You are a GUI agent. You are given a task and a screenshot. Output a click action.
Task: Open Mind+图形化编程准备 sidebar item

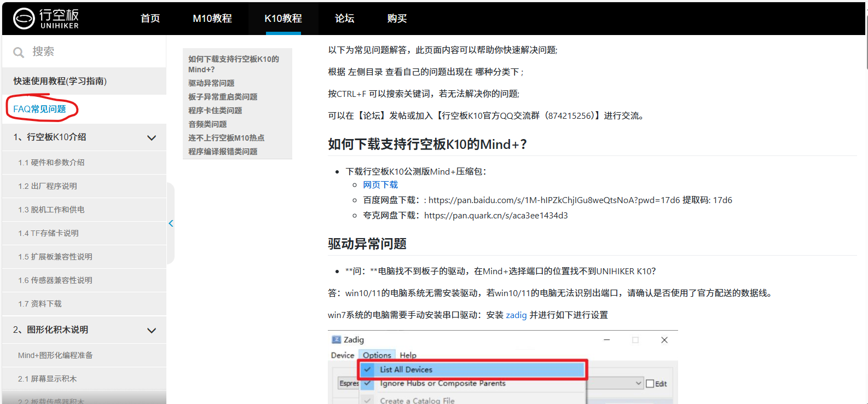pyautogui.click(x=84, y=355)
